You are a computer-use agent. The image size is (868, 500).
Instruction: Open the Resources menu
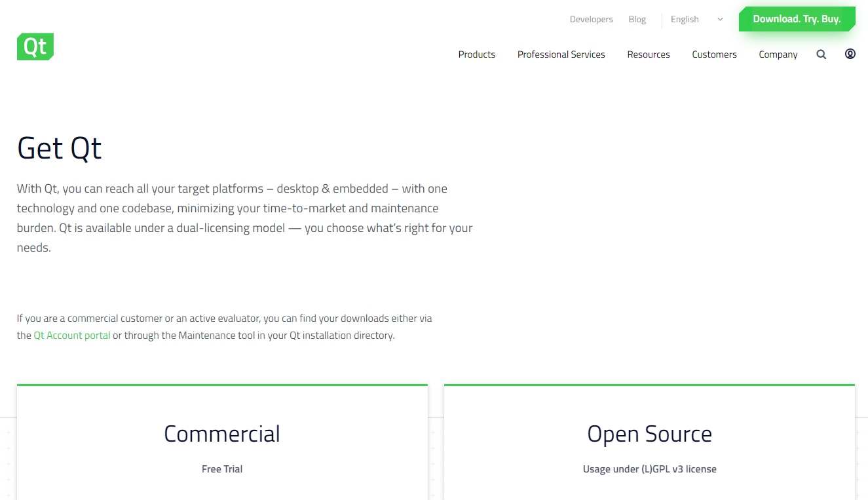(649, 54)
